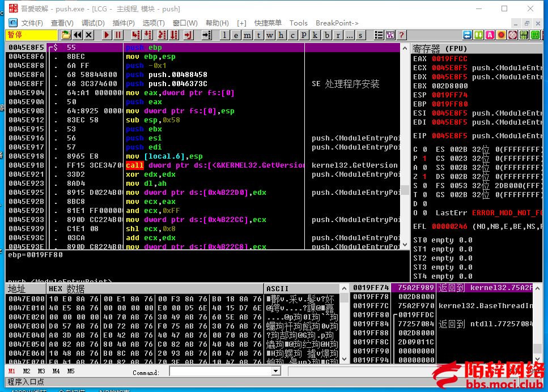Open the Tools menu
Screen dimensions: 548x392
coord(299,23)
